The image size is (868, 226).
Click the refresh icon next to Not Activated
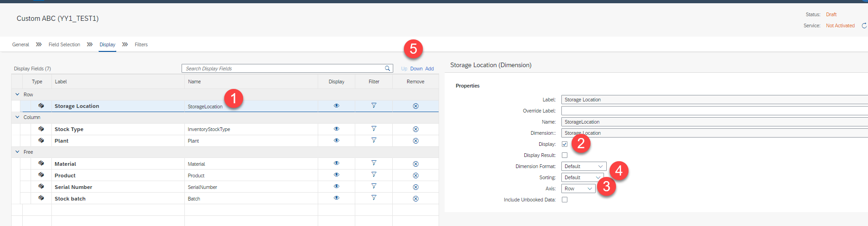tap(864, 25)
